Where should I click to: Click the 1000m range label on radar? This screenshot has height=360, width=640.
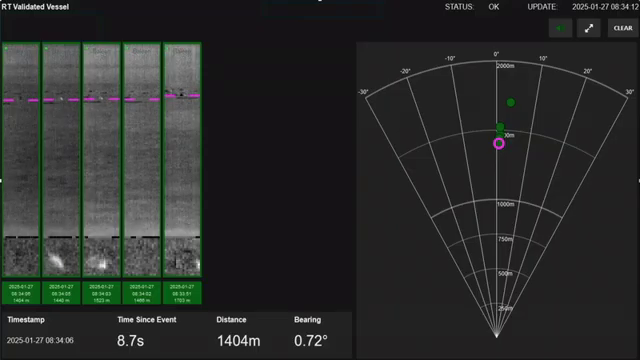coord(506,204)
